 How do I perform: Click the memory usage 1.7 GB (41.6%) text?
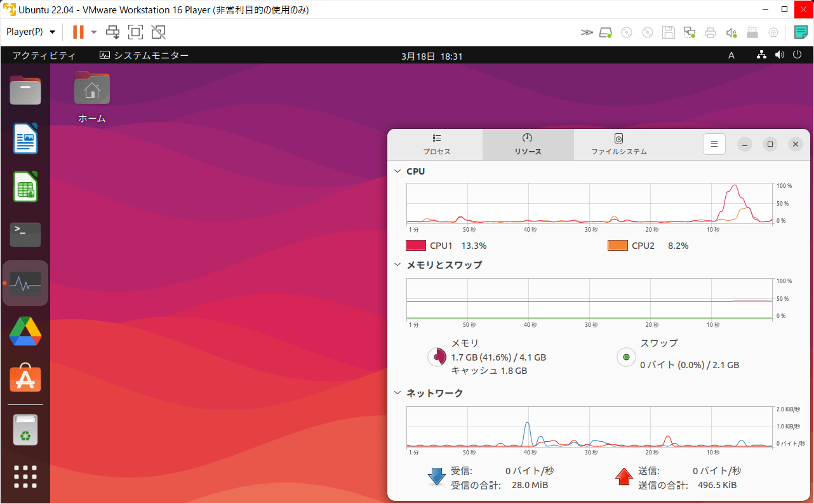(x=498, y=357)
